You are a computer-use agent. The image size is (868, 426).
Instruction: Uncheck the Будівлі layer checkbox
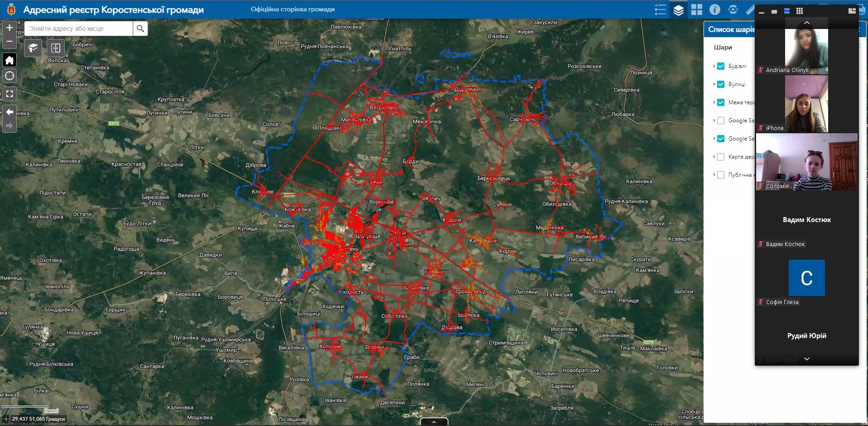pos(721,66)
